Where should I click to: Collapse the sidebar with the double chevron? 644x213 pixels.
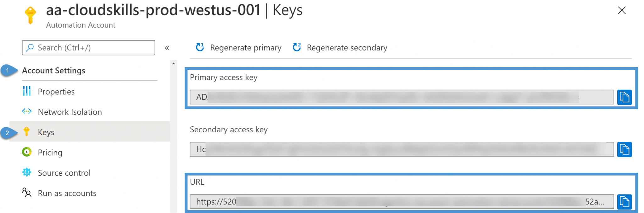click(x=167, y=48)
